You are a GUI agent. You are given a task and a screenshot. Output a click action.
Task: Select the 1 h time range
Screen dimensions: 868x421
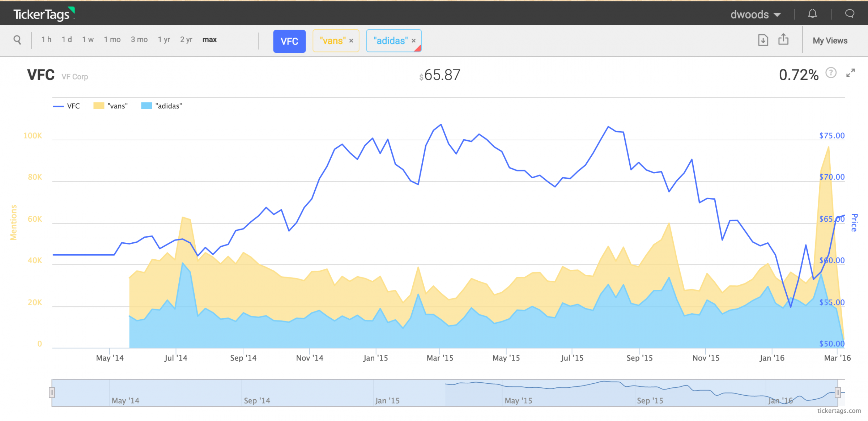tap(46, 39)
